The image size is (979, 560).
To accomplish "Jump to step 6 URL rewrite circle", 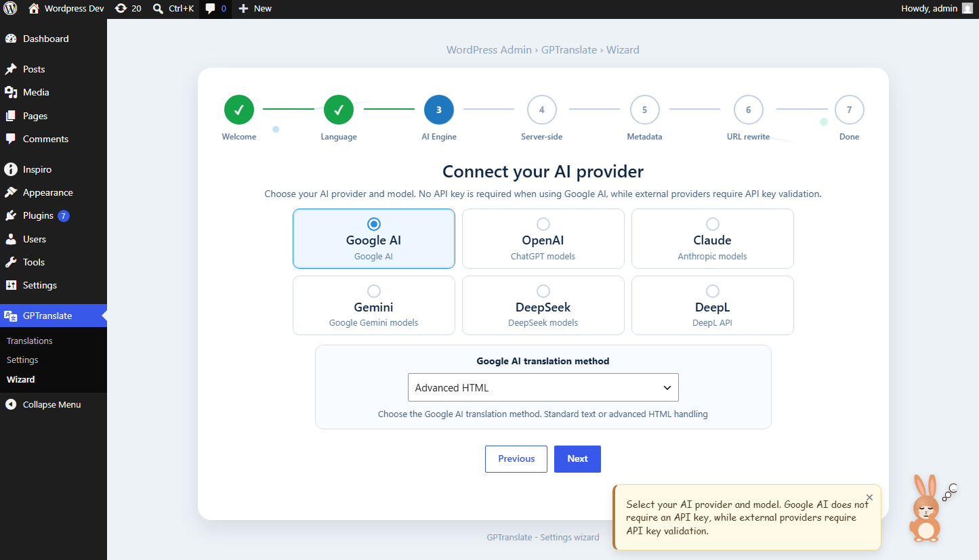I will click(749, 110).
